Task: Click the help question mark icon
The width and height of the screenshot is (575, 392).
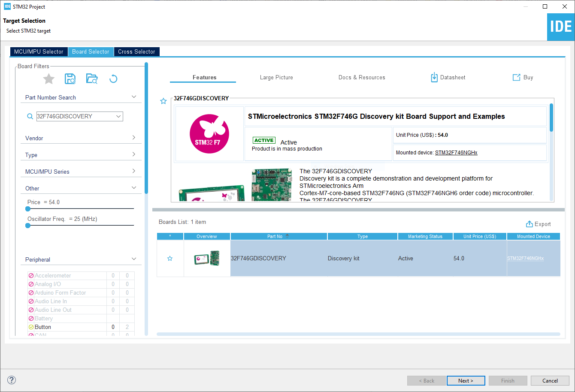Action: (x=12, y=380)
